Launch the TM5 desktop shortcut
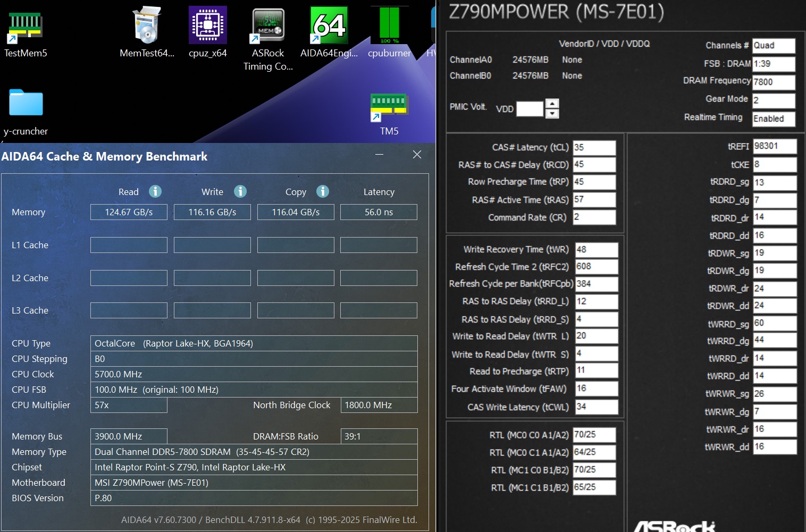The width and height of the screenshot is (806, 532). pos(389,114)
